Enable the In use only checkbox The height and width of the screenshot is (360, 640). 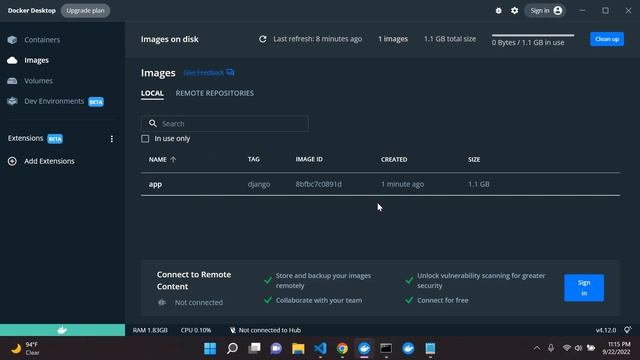point(145,139)
